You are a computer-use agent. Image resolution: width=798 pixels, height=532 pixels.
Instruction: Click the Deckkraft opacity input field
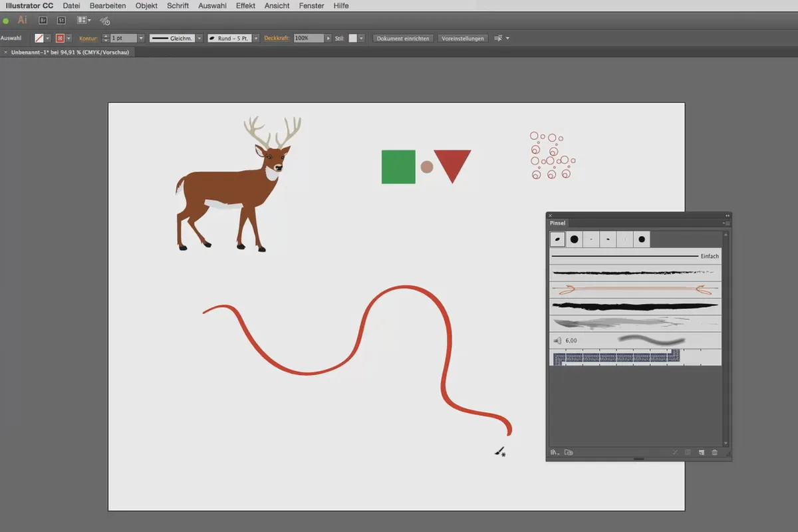[x=308, y=39]
